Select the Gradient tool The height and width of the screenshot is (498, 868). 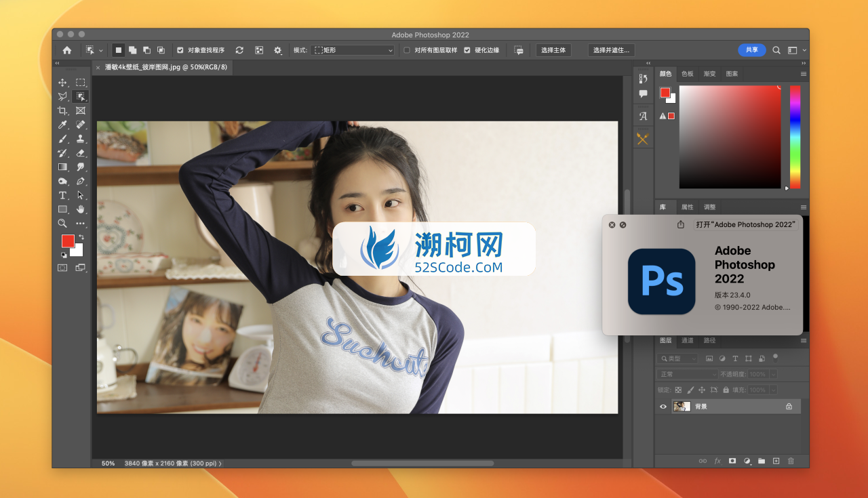pos(62,167)
